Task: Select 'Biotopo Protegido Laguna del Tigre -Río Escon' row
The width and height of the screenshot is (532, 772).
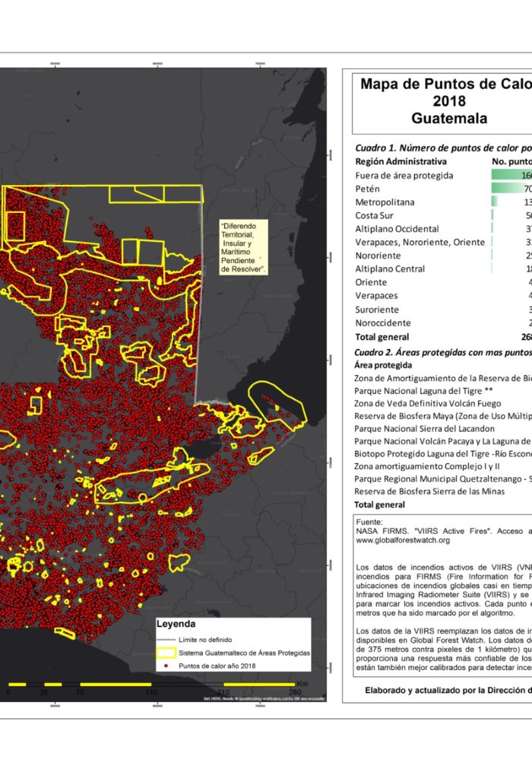Action: click(443, 453)
